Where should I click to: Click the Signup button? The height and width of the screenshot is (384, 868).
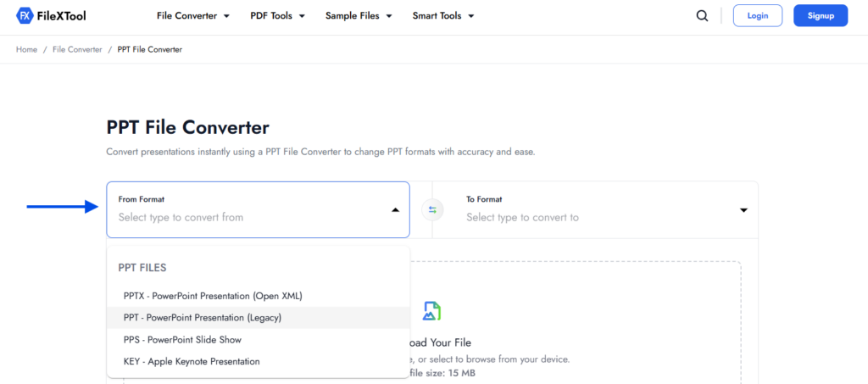point(821,15)
